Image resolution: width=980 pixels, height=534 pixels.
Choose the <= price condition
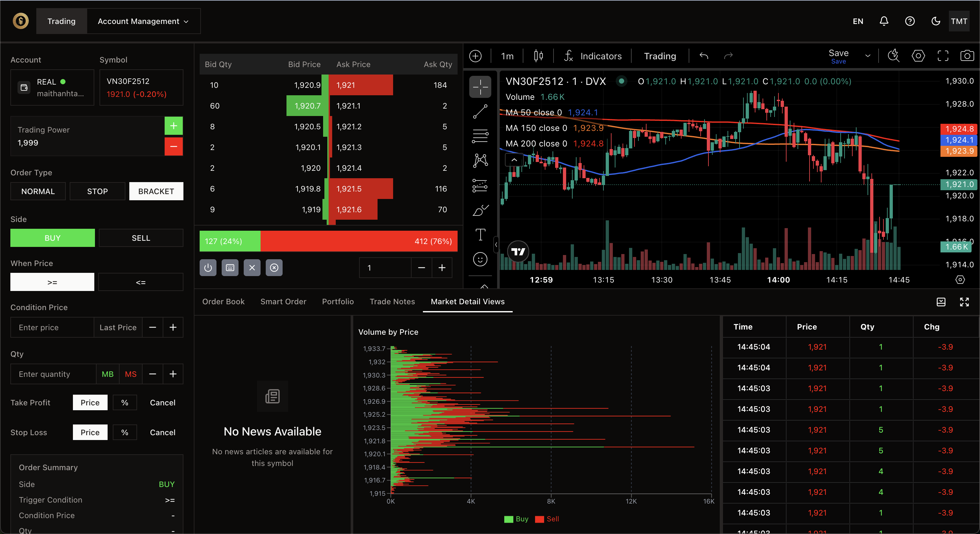point(141,282)
